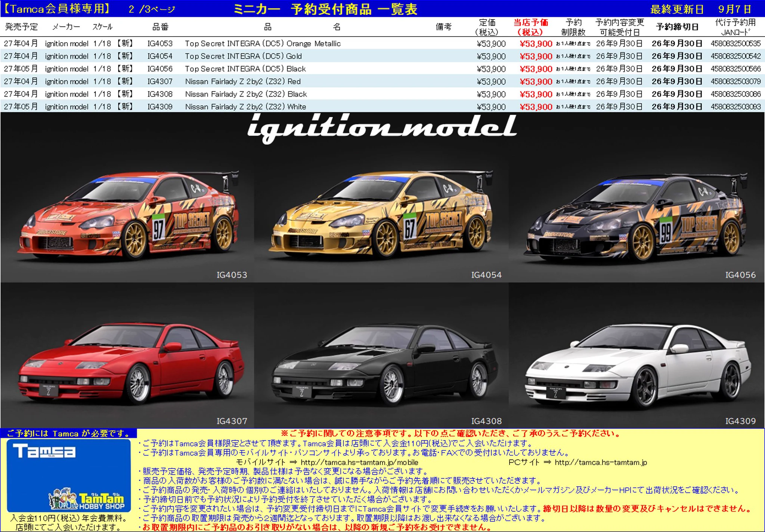Viewport: 765px width, 532px height.
Task: Click product name Nissan Fairlady Z 2by2 (Z32) Red
Action: (243, 81)
